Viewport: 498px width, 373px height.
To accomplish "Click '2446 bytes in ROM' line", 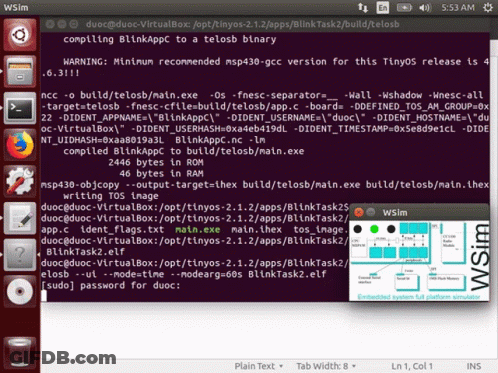I will [156, 163].
